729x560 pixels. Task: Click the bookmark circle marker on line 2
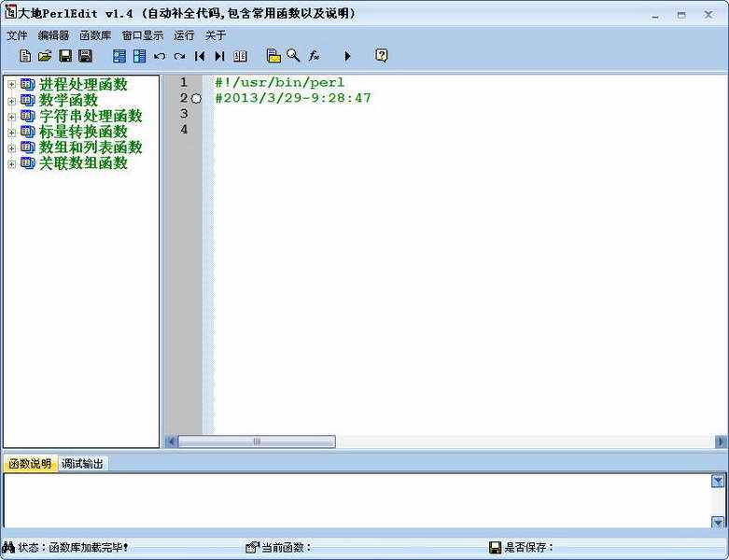coord(196,99)
